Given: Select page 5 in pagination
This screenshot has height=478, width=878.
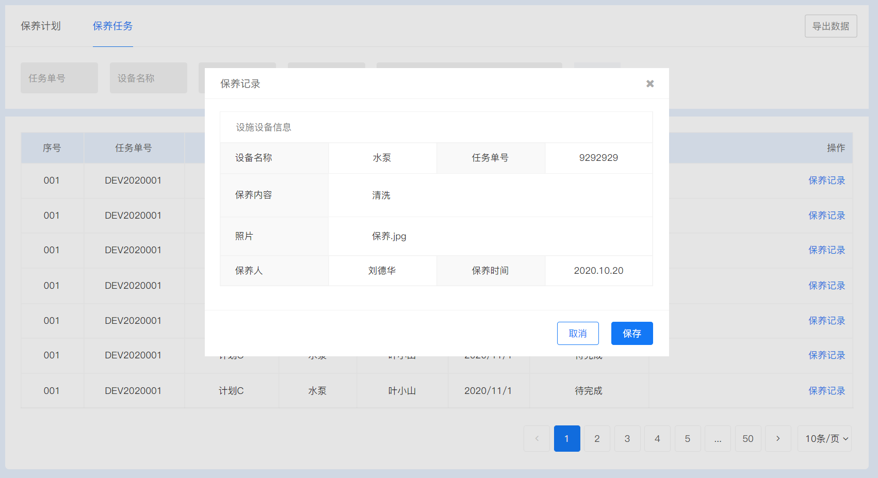Looking at the screenshot, I should [x=687, y=438].
